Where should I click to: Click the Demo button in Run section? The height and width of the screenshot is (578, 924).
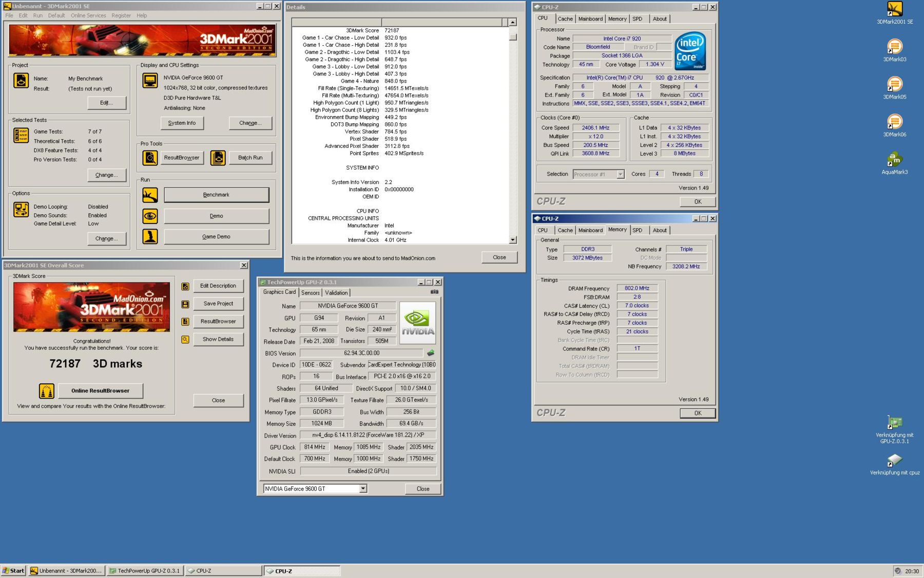click(216, 216)
